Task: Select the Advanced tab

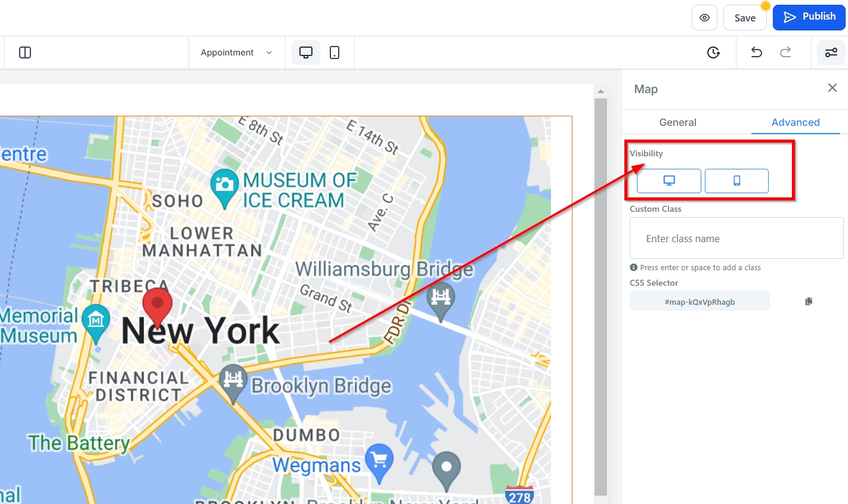Action: (795, 122)
